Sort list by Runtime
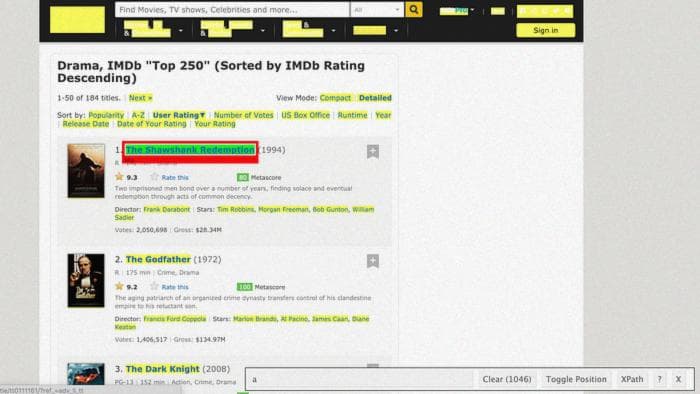 [352, 115]
